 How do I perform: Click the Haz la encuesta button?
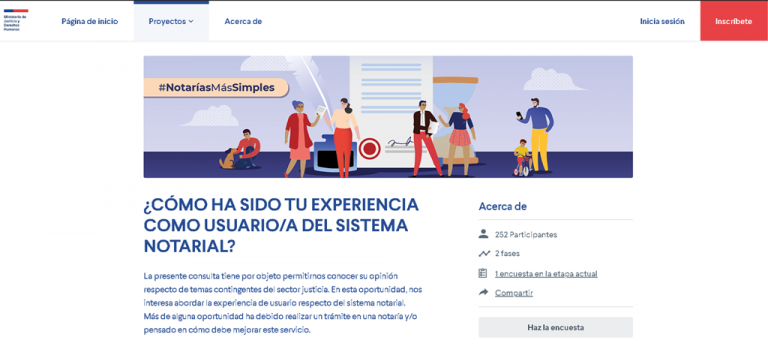click(555, 327)
